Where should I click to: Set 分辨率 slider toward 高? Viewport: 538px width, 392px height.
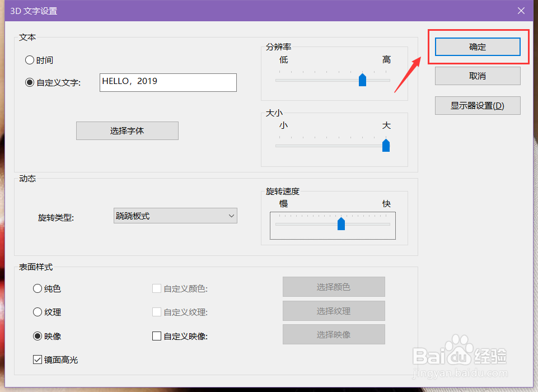click(362, 80)
